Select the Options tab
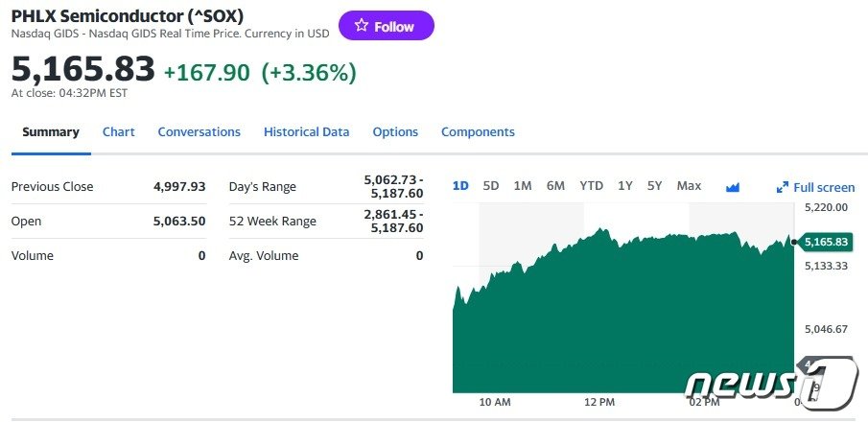Image resolution: width=868 pixels, height=422 pixels. [395, 132]
